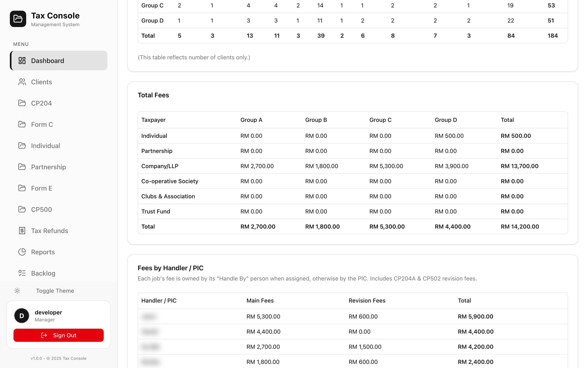Screen dimensions: 588x368
Task: Click the Individual taxpayer row label
Action: point(154,136)
